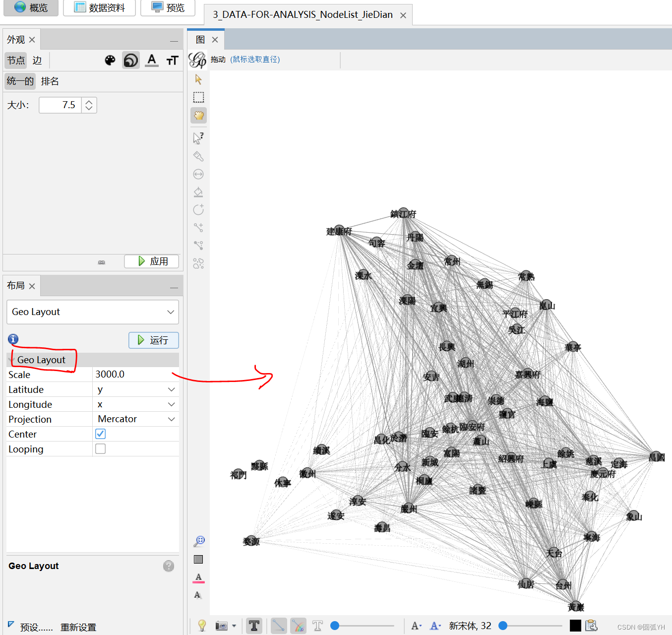Select the edit node tool with question mark

point(198,138)
